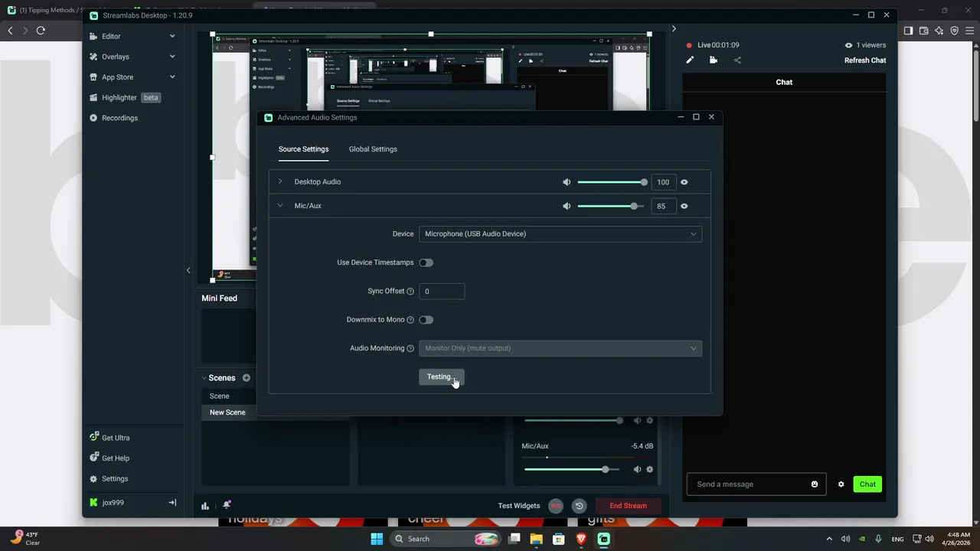Image resolution: width=980 pixels, height=551 pixels.
Task: Click the camera icon under Live timer
Action: (714, 60)
